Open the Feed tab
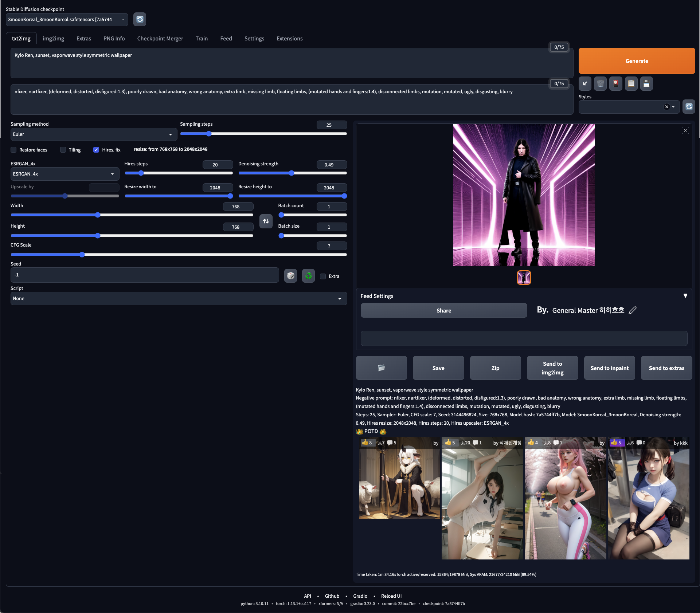700x613 pixels. pyautogui.click(x=226, y=39)
